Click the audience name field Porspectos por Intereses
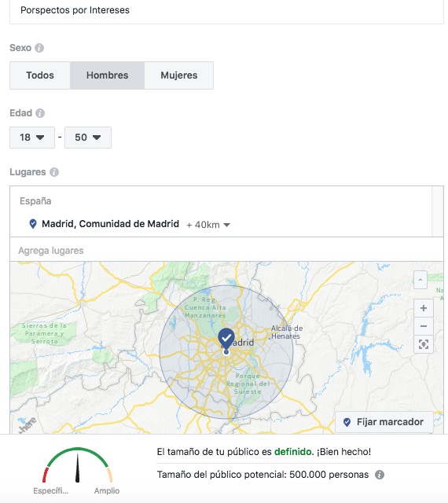Image resolution: width=448 pixels, height=503 pixels. [x=226, y=10]
